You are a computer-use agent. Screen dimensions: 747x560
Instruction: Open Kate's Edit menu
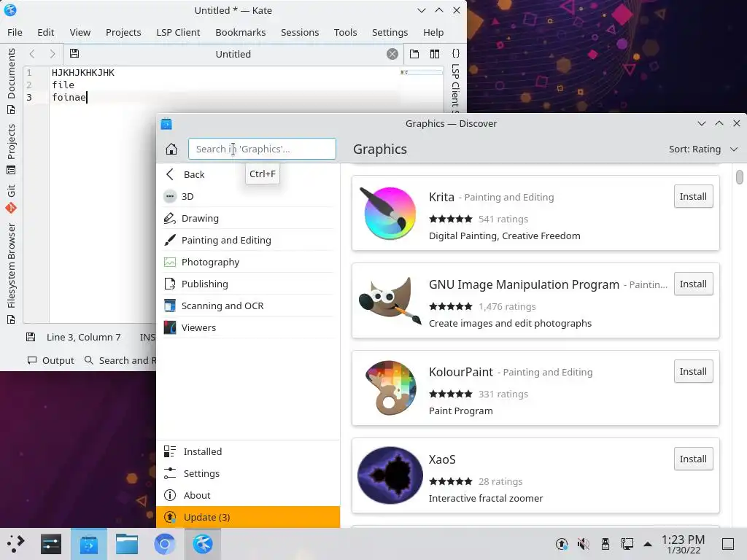[x=46, y=32]
